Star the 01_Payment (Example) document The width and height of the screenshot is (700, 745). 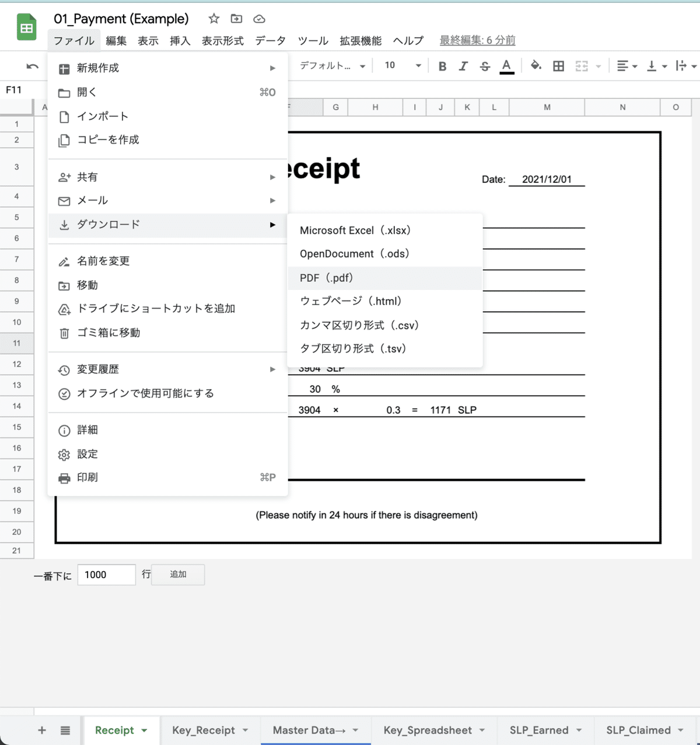pos(214,19)
